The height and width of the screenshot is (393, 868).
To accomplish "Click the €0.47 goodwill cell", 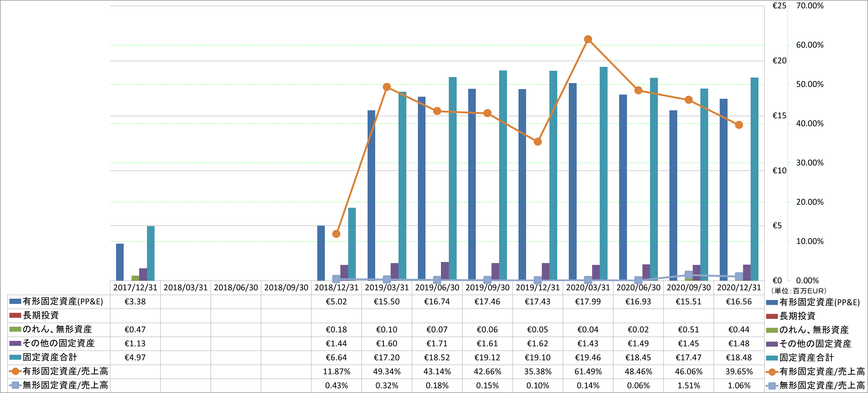I will point(135,330).
